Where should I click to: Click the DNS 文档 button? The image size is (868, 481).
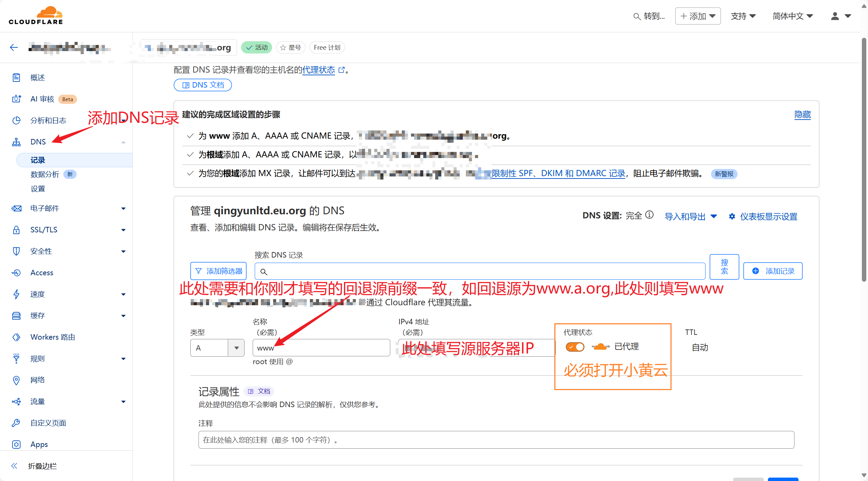click(x=203, y=85)
